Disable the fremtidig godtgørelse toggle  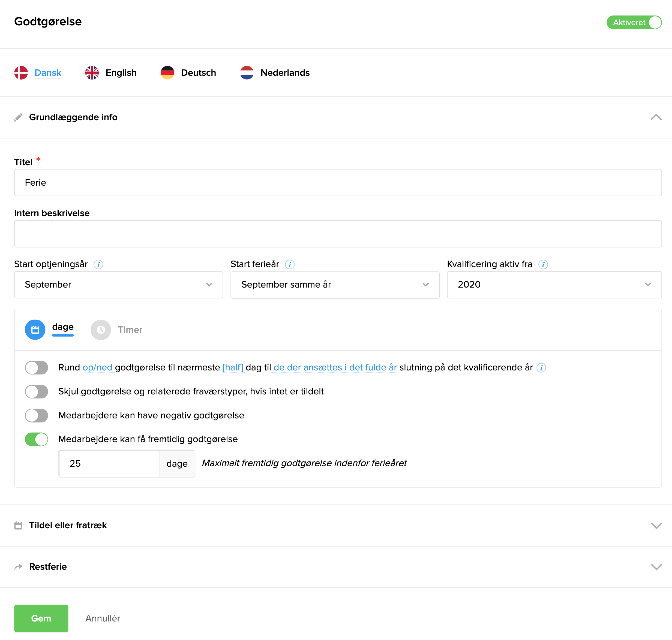point(37,439)
